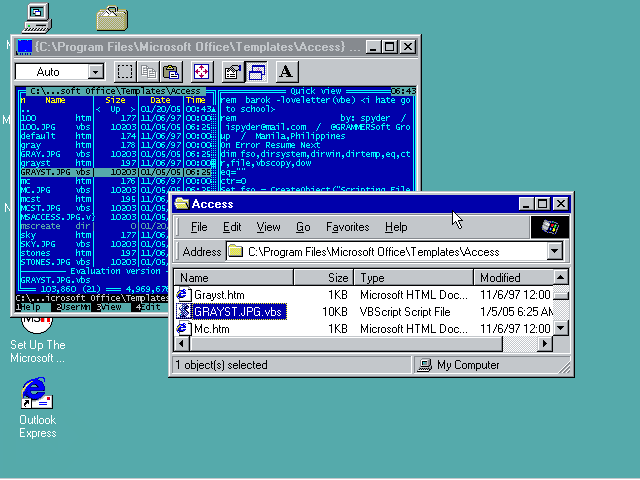Image resolution: width=640 pixels, height=480 pixels.
Task: Open Font settings 'A' icon
Action: click(287, 72)
